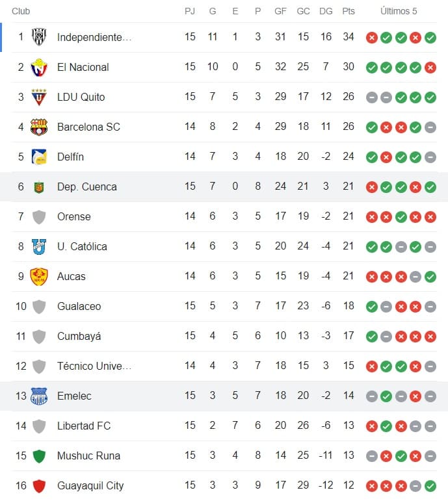Click El Nacional's most recent loss indicator
448x501 pixels.
(430, 67)
